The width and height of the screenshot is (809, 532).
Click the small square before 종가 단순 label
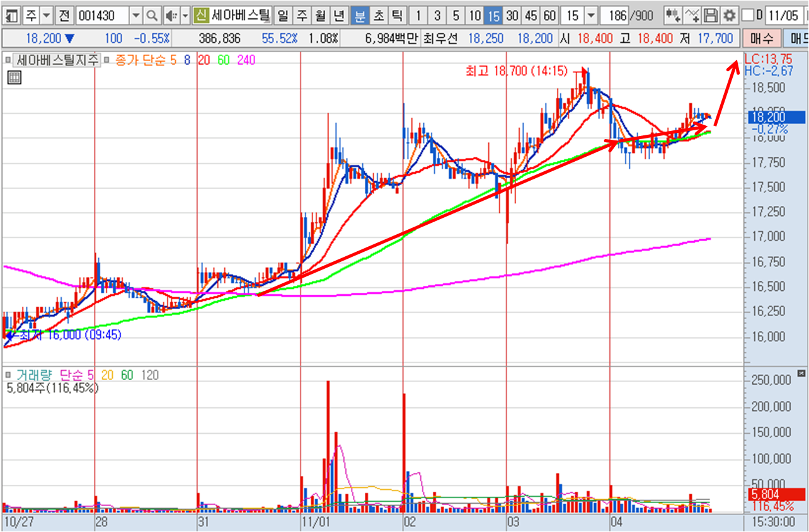click(106, 61)
